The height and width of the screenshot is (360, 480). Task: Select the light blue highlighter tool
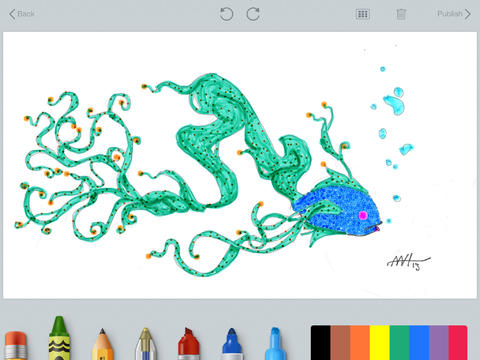275,343
